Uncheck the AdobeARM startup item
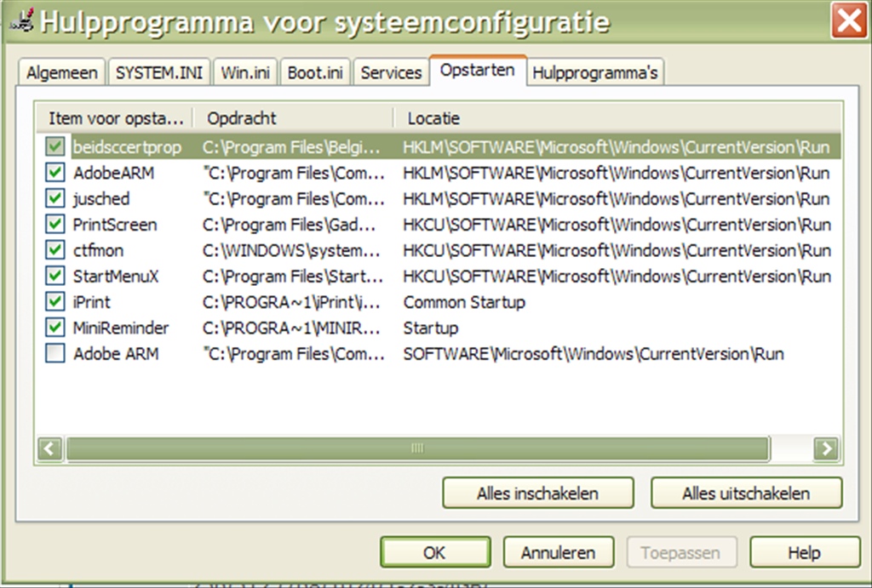Image resolution: width=872 pixels, height=588 pixels. pos(55,173)
